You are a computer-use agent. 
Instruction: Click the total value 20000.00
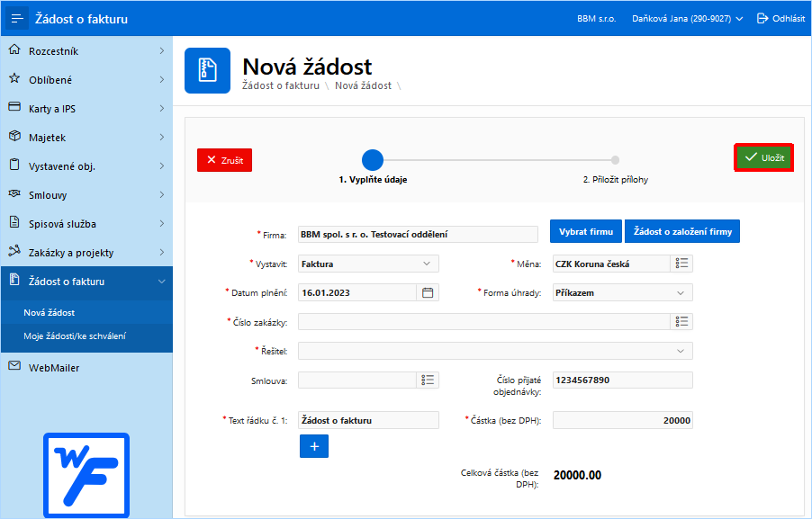tap(577, 475)
